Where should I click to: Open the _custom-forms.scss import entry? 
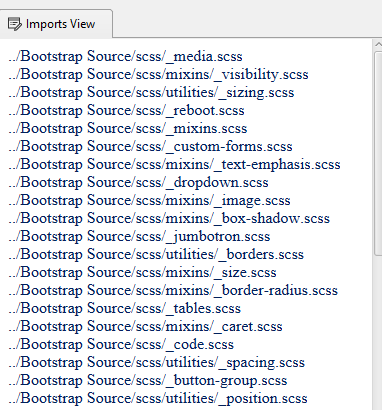pos(151,146)
